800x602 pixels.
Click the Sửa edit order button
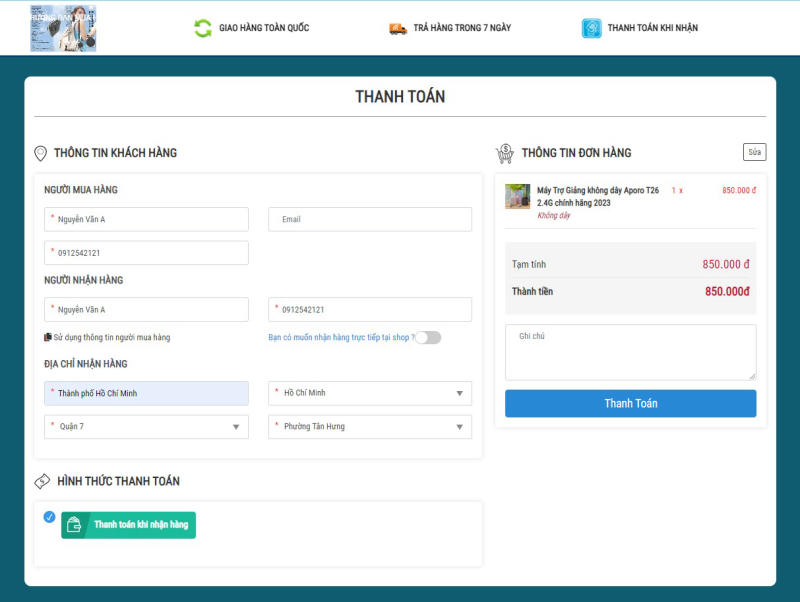pos(754,152)
